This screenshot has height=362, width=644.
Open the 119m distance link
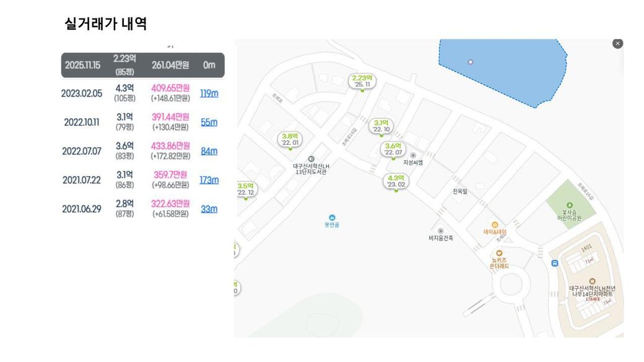click(x=209, y=93)
